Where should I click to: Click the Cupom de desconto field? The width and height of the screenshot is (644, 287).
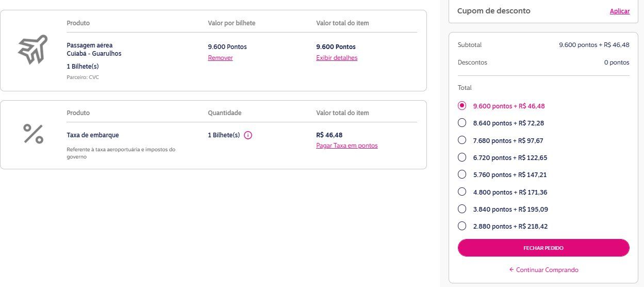coord(543,11)
